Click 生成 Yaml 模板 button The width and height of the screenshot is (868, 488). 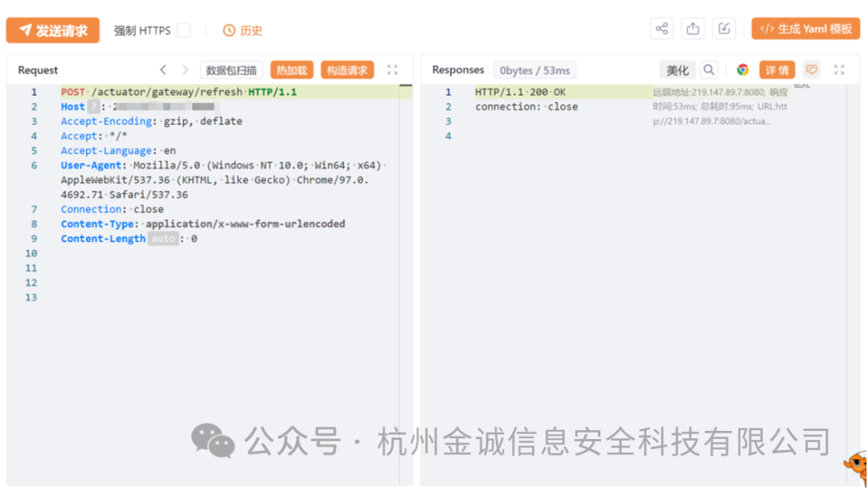805,29
